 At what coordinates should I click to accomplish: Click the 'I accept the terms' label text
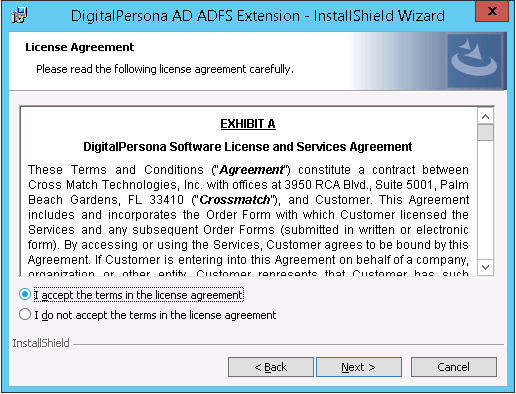click(x=139, y=295)
